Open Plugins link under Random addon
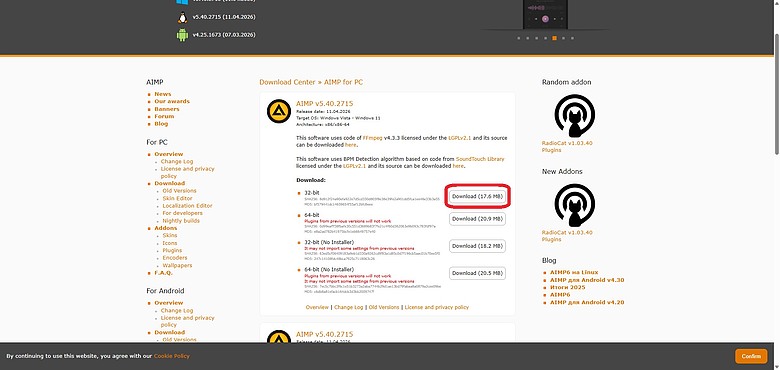 (x=552, y=150)
